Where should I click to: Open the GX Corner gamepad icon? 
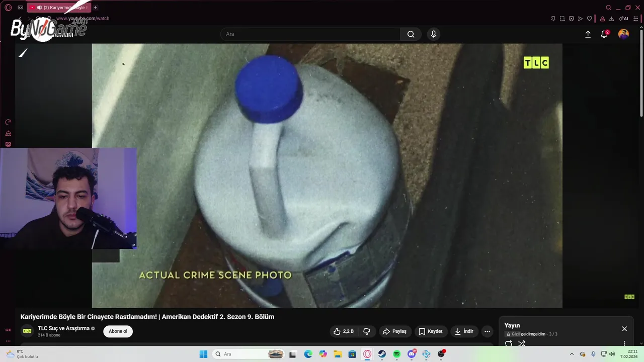click(20, 8)
